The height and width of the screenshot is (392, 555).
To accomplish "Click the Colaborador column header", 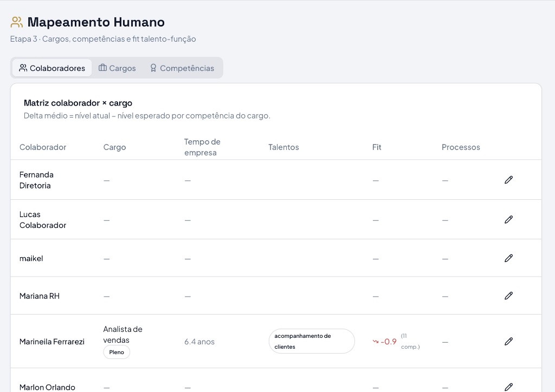I will pos(43,147).
